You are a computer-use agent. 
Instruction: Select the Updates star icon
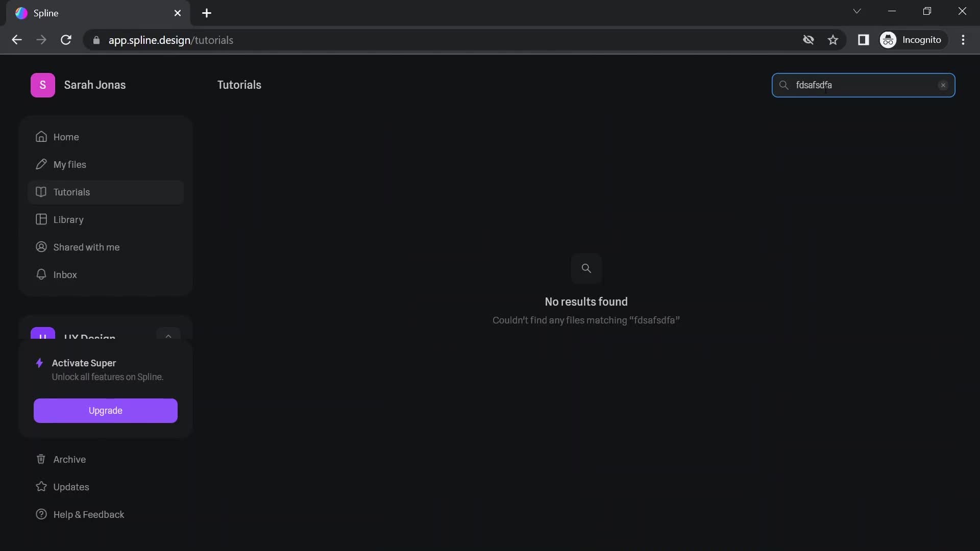pos(41,487)
